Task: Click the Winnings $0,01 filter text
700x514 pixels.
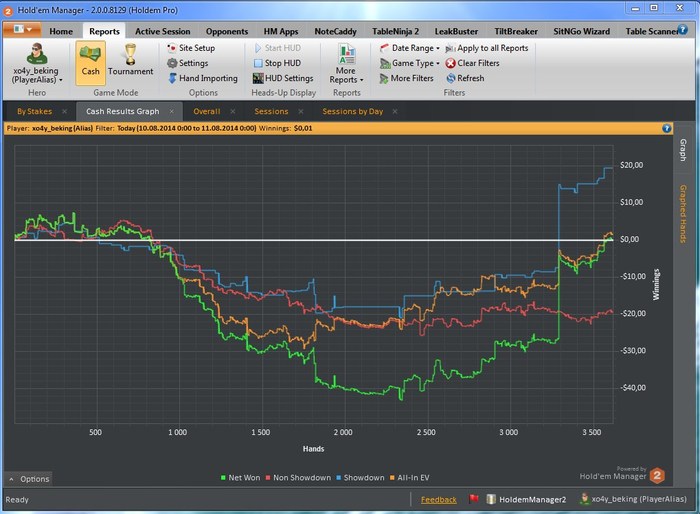Action: click(286, 129)
